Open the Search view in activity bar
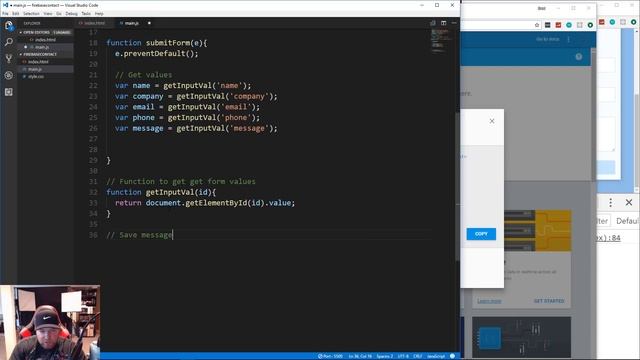Screen dimensions: 640x360 click(x=9, y=42)
